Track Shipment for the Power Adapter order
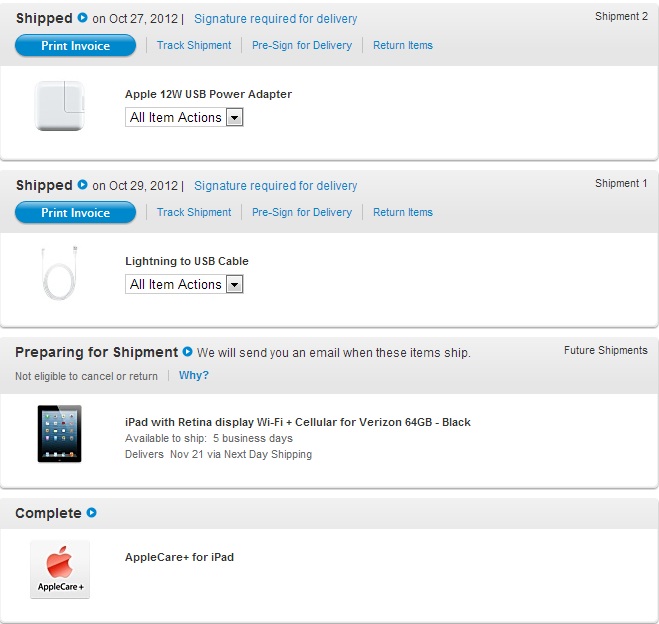Viewport: 659px width, 624px height. tap(194, 45)
